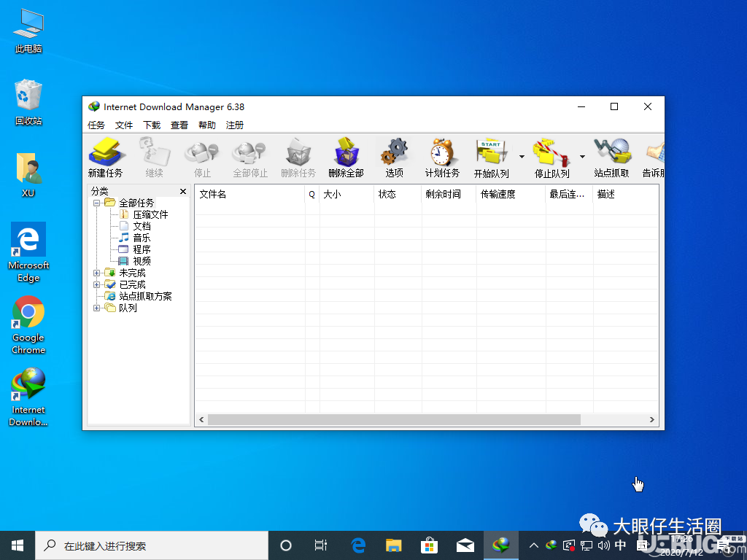
Task: Sort by 剩余时间 column header
Action: [449, 194]
